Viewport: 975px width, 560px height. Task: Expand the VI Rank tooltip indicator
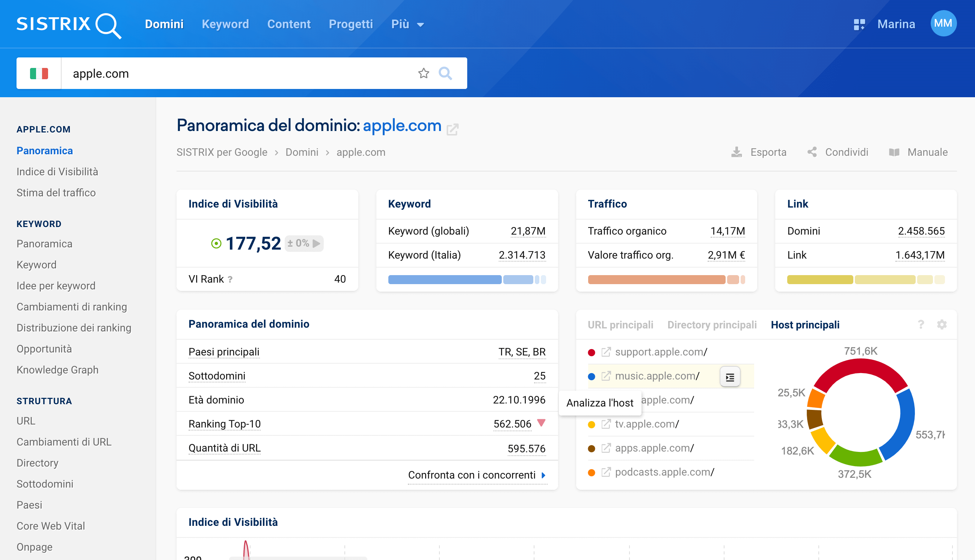coord(228,278)
